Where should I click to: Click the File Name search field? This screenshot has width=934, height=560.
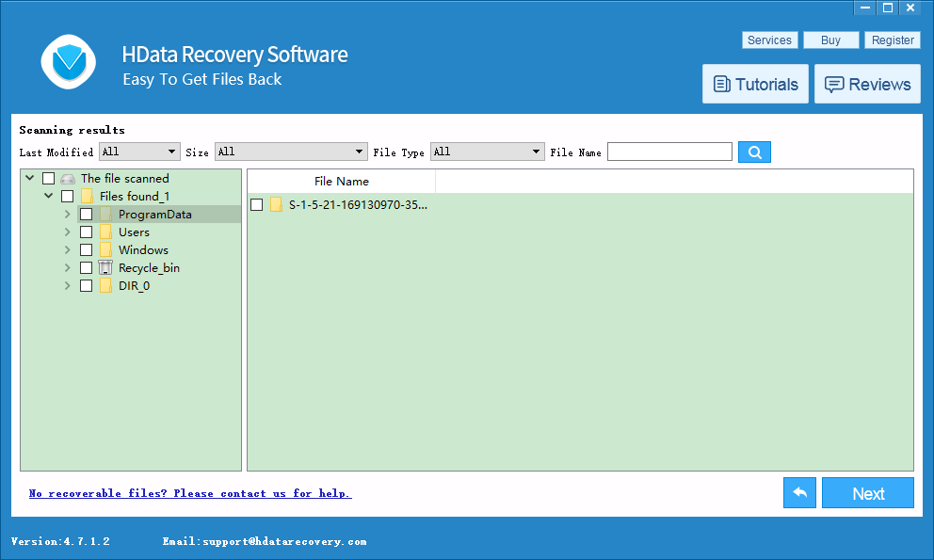(669, 152)
